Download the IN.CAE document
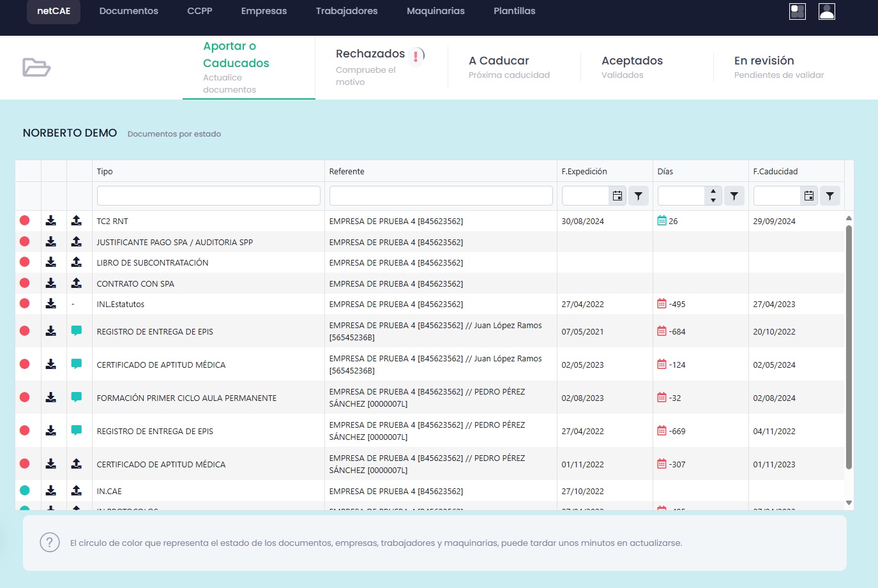This screenshot has width=878, height=588. [51, 491]
